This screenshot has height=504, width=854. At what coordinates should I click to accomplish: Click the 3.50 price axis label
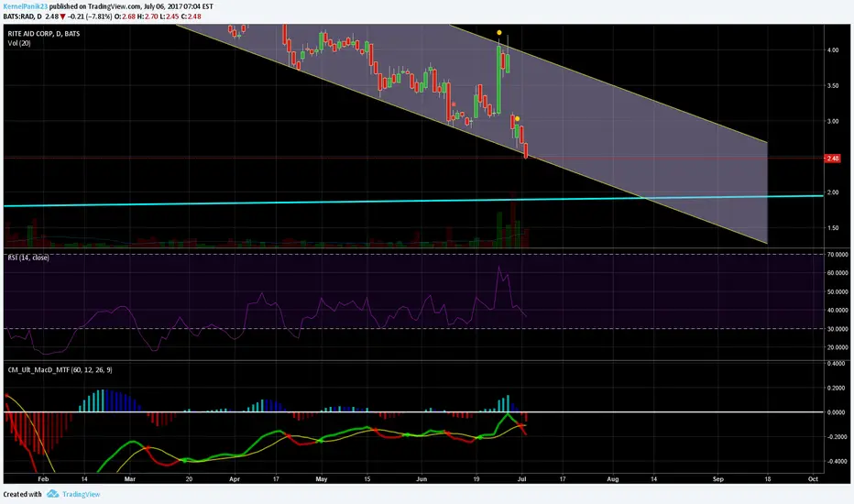833,85
